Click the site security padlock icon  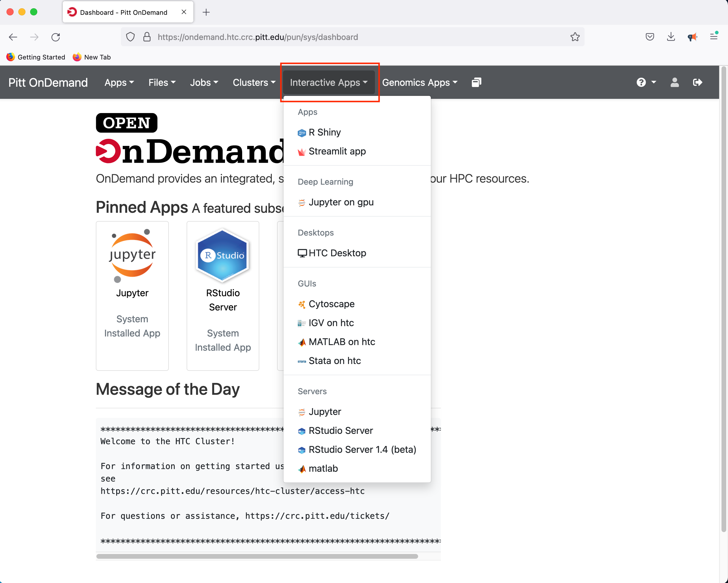click(147, 37)
